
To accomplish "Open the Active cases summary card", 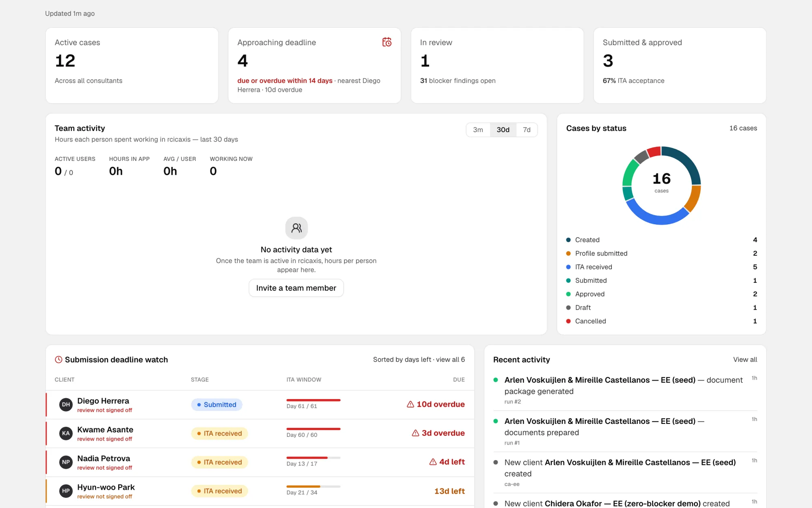I will coord(132,65).
